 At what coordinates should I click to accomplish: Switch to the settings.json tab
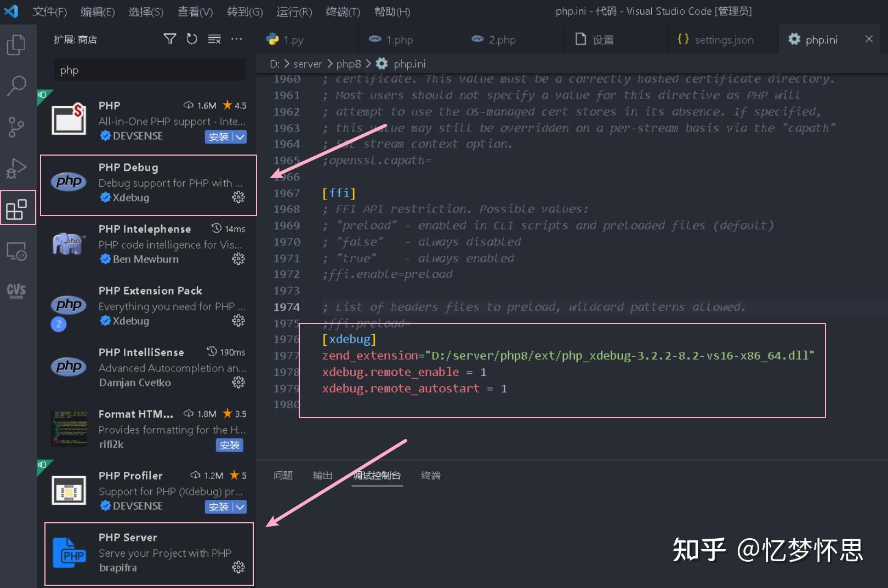click(x=722, y=39)
